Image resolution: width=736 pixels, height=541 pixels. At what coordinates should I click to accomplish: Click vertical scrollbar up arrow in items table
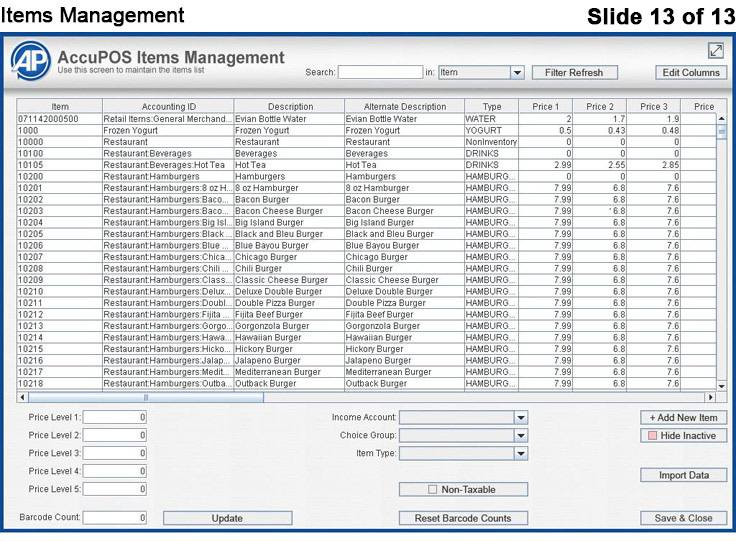coord(721,119)
